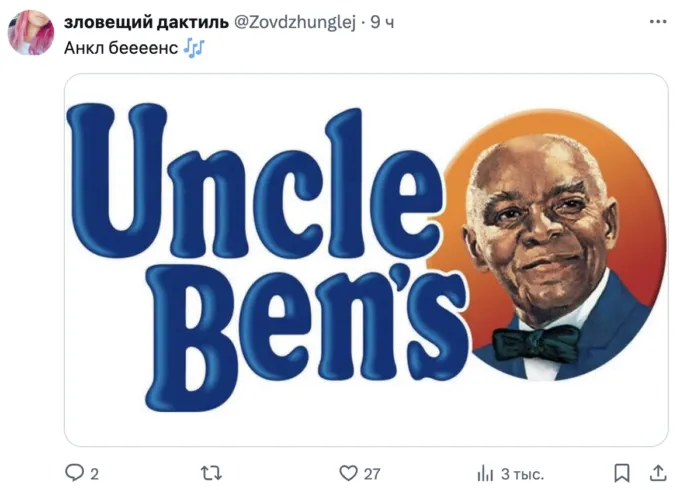Open the three-dot more options menu
The image size is (680, 490).
(657, 22)
